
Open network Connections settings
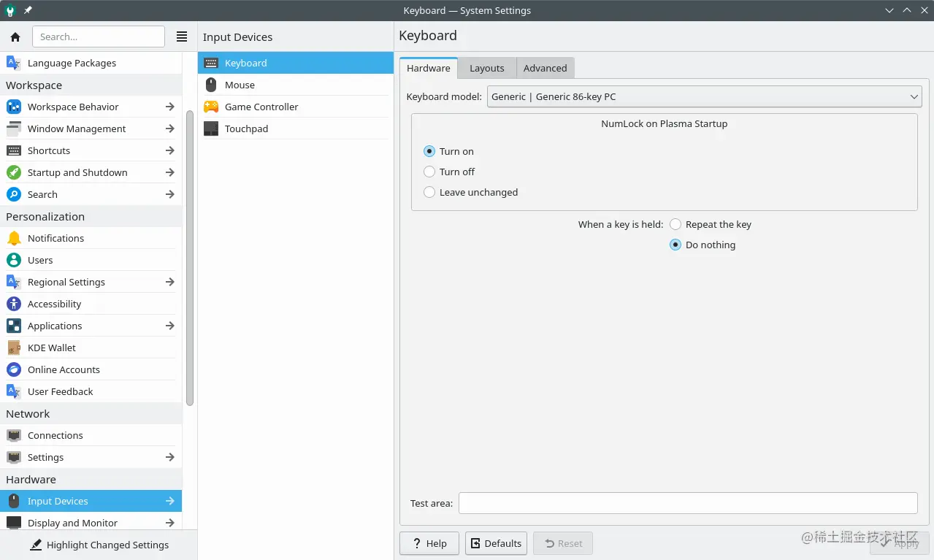91,435
